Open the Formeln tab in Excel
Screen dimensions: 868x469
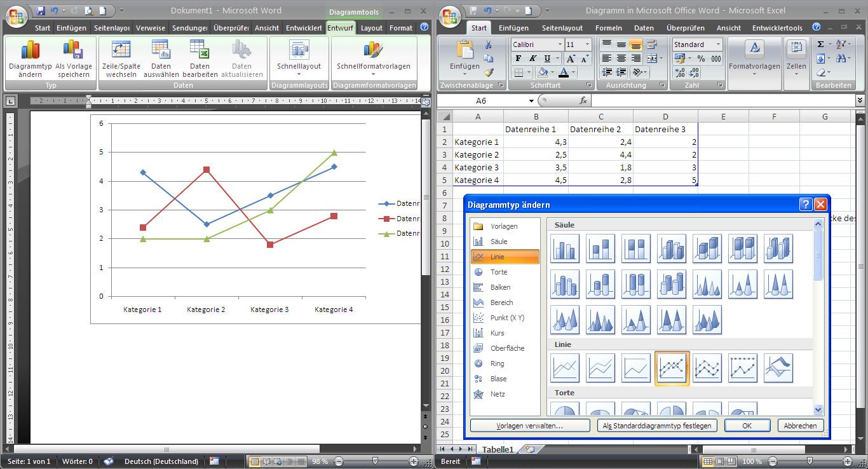pos(609,28)
